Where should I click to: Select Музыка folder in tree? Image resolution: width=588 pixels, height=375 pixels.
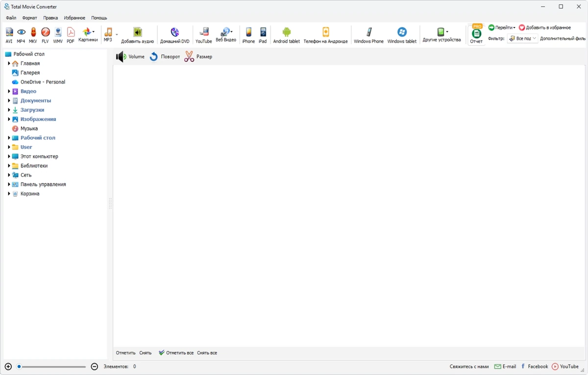coord(29,129)
